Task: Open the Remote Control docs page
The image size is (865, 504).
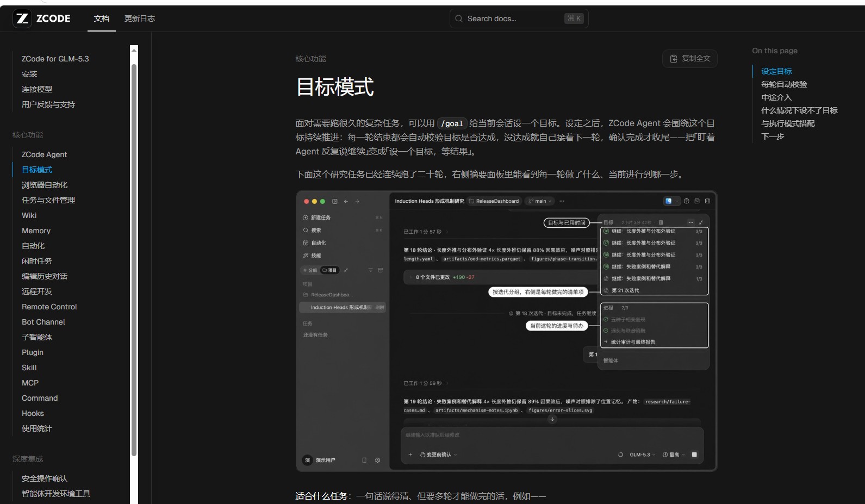Action: (x=49, y=307)
